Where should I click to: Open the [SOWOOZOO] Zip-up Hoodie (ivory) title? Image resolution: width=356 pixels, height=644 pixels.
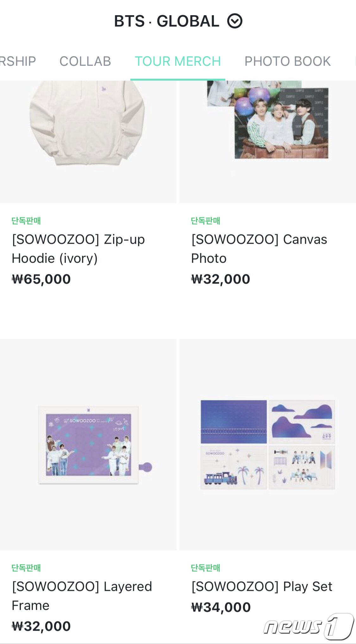[x=78, y=249]
